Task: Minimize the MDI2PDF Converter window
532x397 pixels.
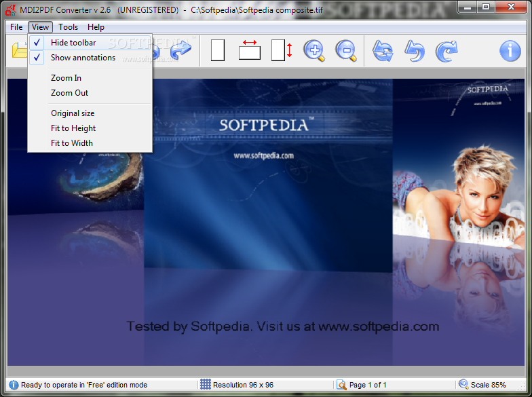Action: [x=467, y=7]
